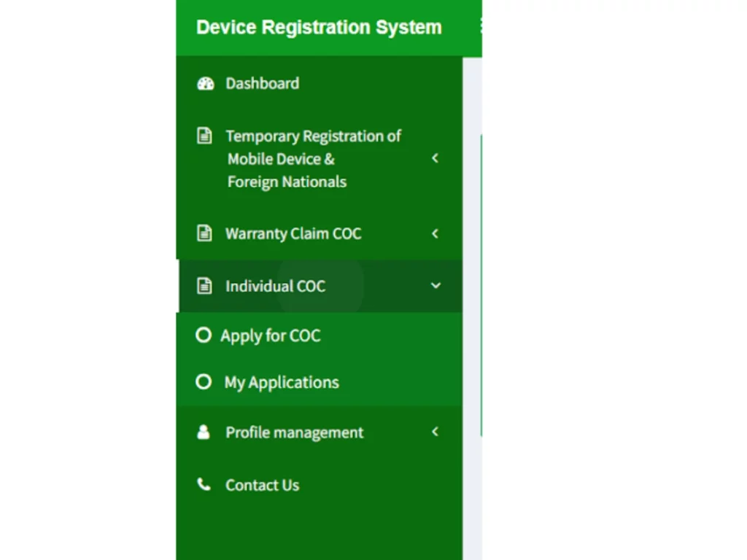Click the Dashboard speedometer icon
This screenshot has width=747, height=560.
coord(205,84)
